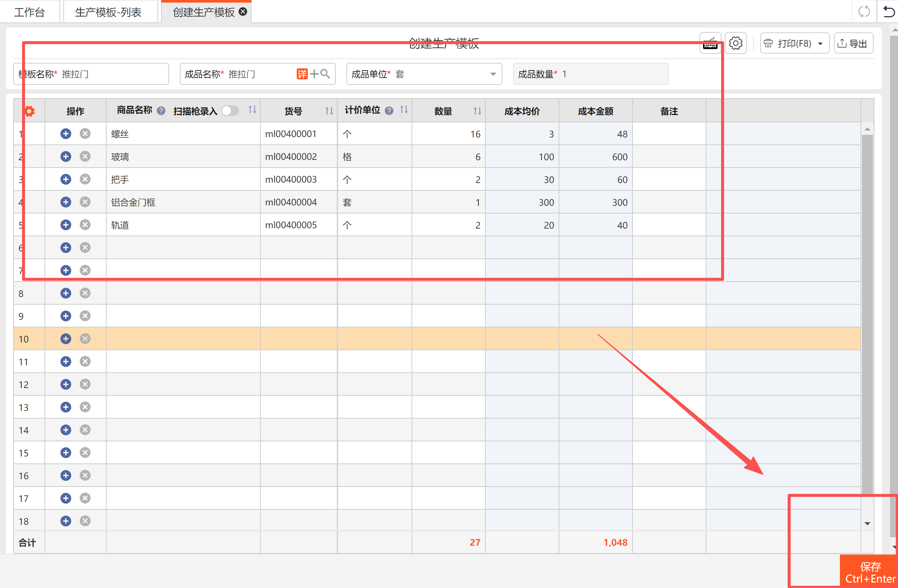
Task: Click the total quantity 27
Action: (x=475, y=542)
